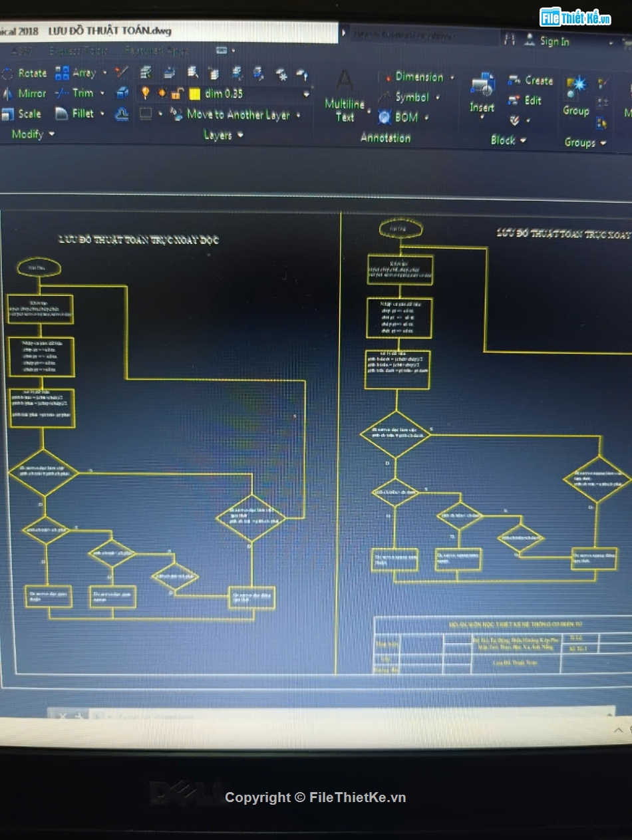Click the Create block icon
This screenshot has height=840, width=632.
pos(514,80)
